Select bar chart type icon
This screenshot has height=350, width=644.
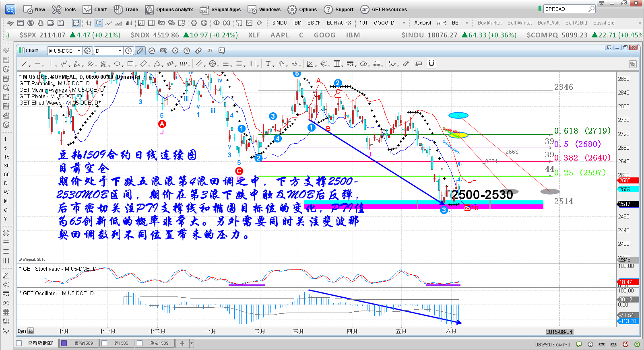click(89, 23)
